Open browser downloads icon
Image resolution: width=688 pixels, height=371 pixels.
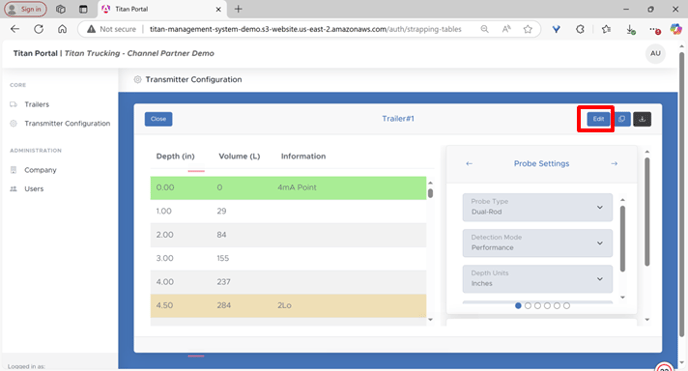click(631, 29)
